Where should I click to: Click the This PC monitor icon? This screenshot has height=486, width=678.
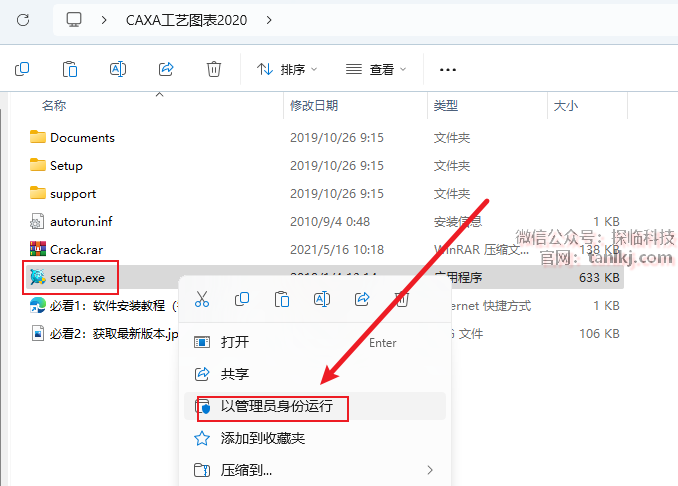[74, 20]
